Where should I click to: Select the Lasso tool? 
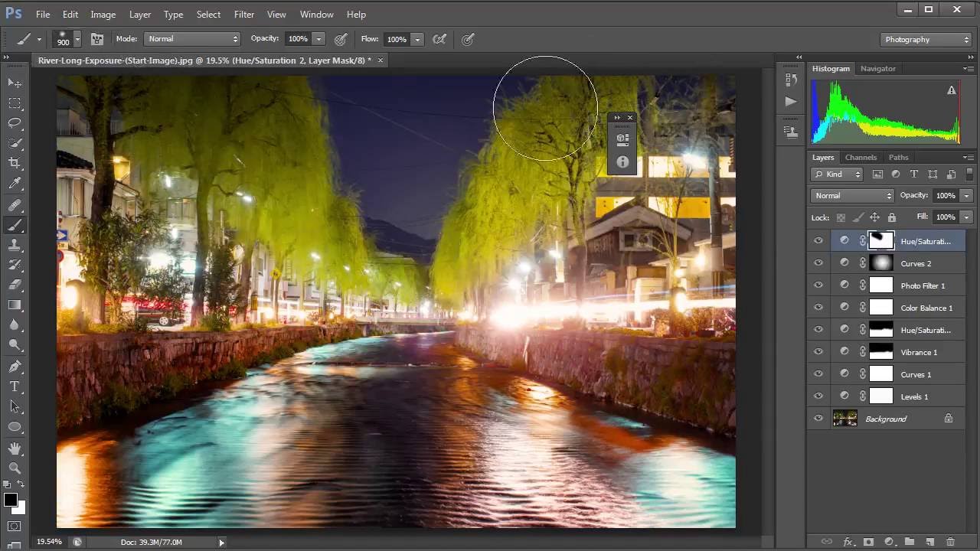click(x=15, y=122)
